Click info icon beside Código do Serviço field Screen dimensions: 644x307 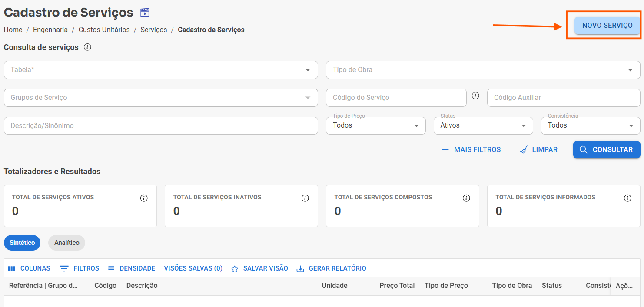475,96
